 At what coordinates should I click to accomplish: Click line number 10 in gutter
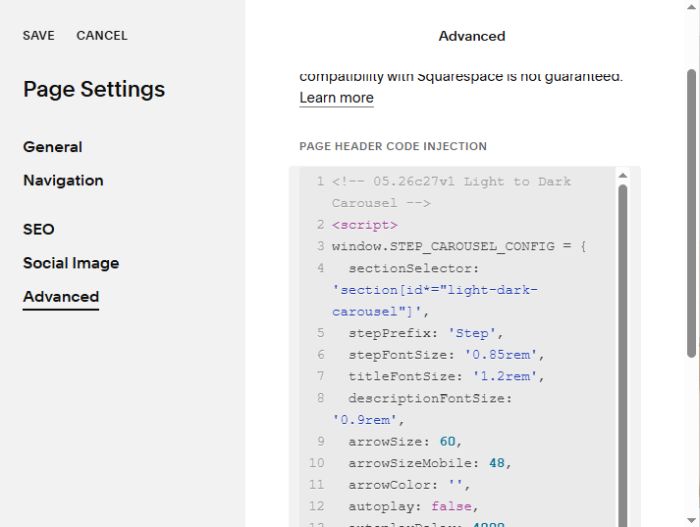click(x=317, y=463)
